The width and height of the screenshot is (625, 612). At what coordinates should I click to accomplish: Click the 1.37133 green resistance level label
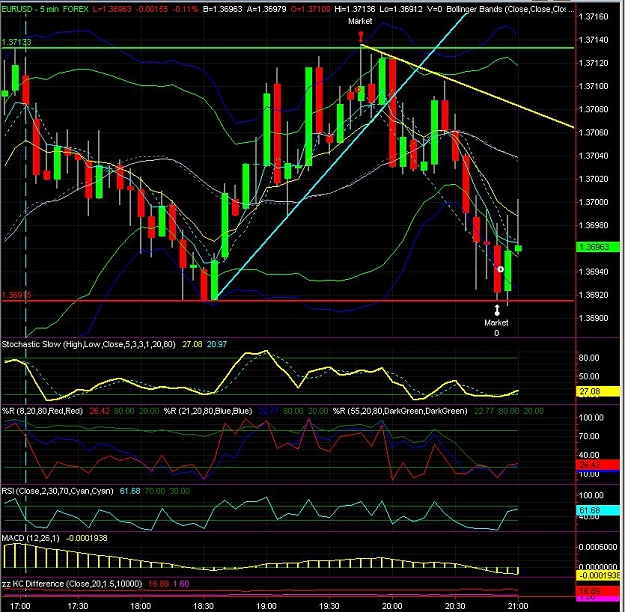pyautogui.click(x=16, y=42)
